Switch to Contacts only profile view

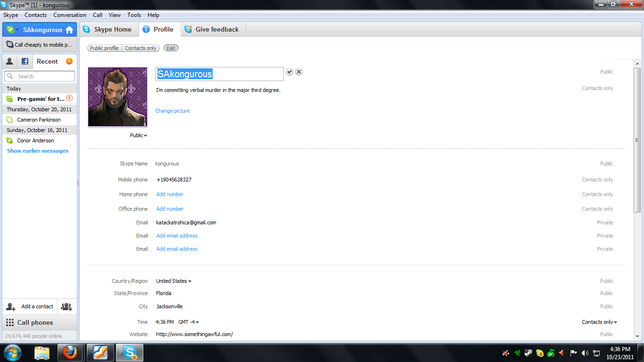[x=141, y=48]
